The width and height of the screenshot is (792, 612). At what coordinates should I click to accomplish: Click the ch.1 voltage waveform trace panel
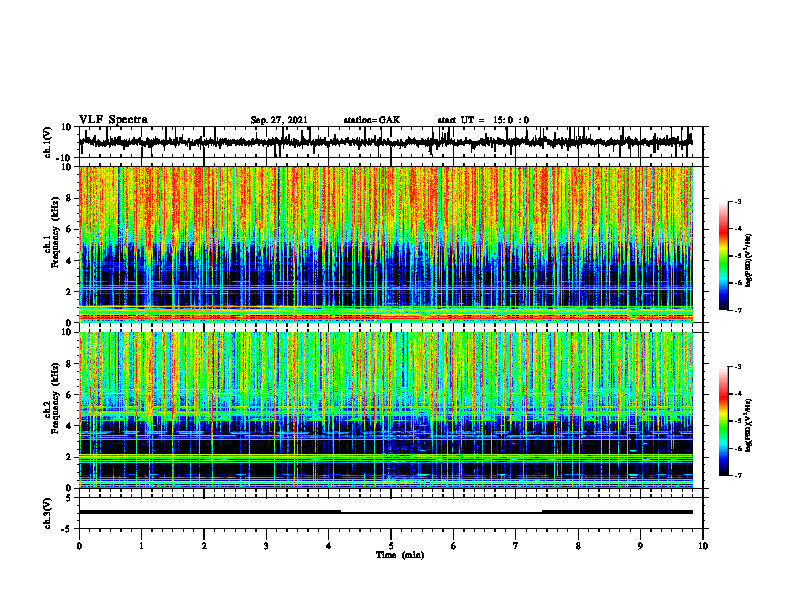click(x=391, y=142)
